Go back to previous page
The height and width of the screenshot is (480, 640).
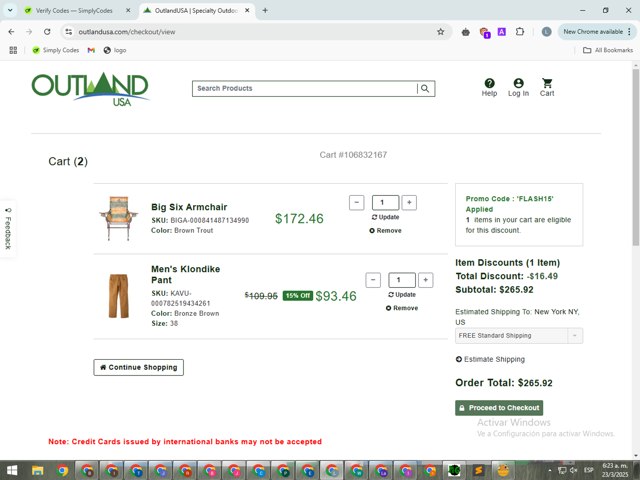coord(11,32)
